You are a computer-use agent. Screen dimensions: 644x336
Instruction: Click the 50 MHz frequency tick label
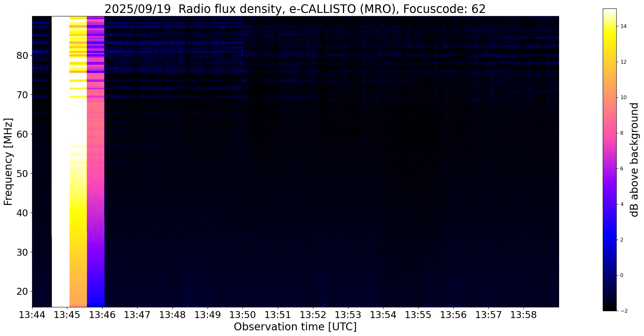click(x=22, y=174)
